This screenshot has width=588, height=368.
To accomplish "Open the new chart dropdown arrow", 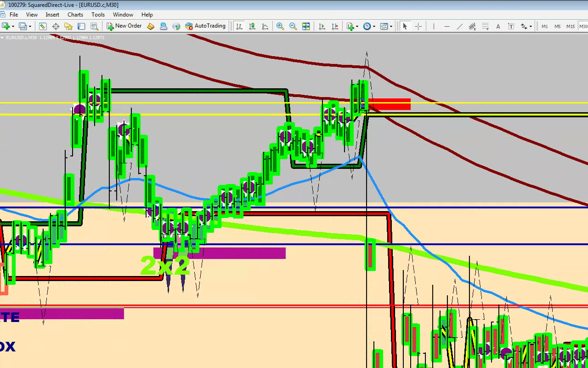I will pyautogui.click(x=14, y=26).
